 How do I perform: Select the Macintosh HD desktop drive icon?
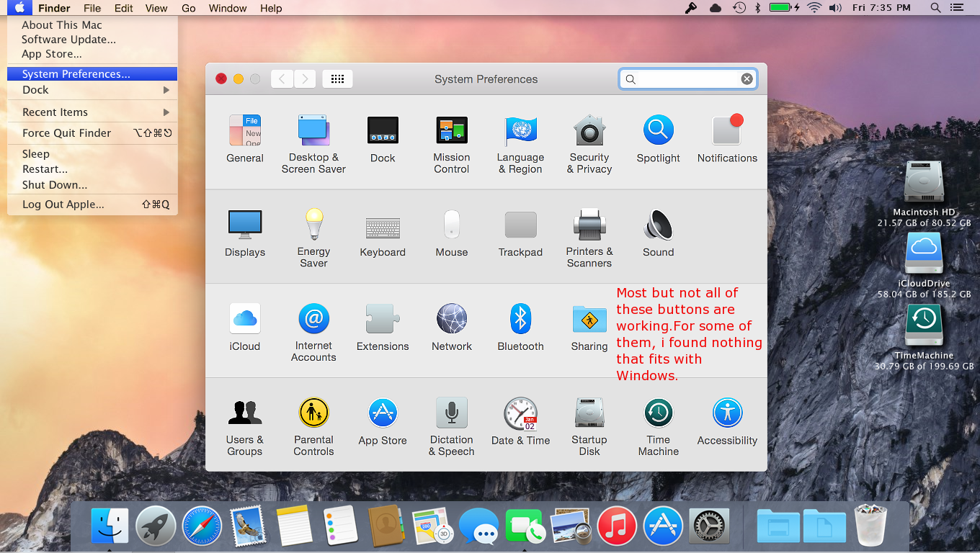tap(924, 181)
